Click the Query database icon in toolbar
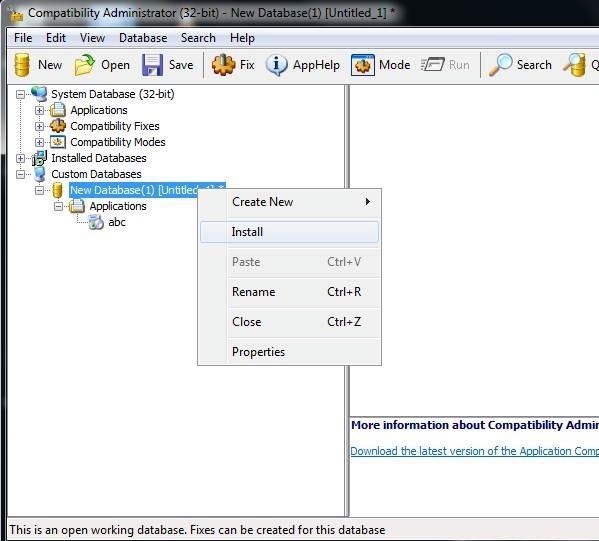 pyautogui.click(x=575, y=65)
